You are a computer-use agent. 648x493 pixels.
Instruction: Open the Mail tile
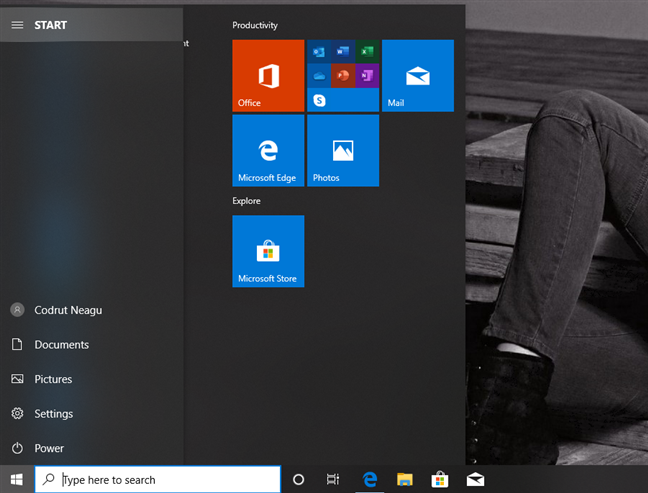coord(418,76)
